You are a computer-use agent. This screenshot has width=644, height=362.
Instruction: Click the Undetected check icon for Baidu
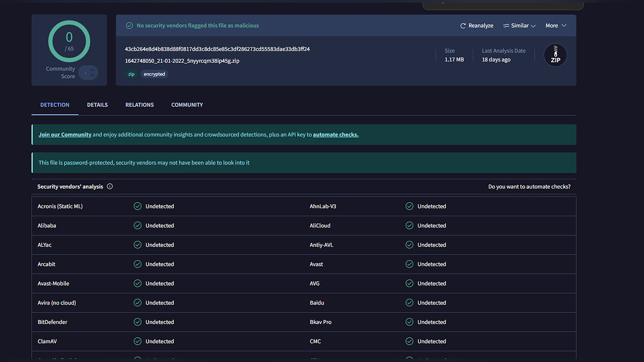click(x=409, y=303)
